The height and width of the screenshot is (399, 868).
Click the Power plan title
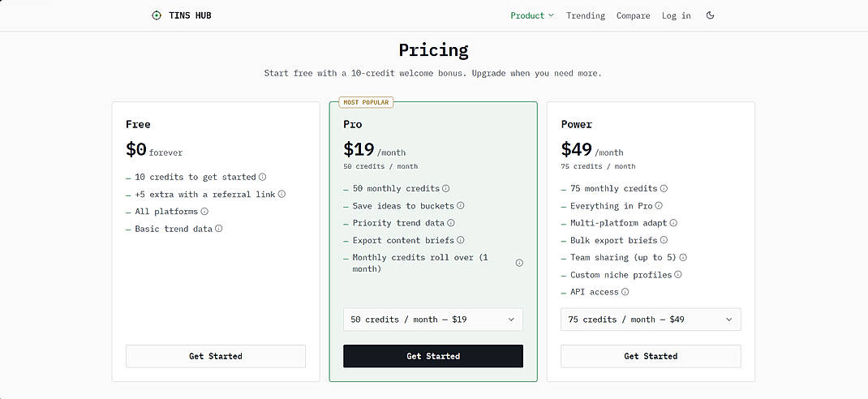click(576, 125)
